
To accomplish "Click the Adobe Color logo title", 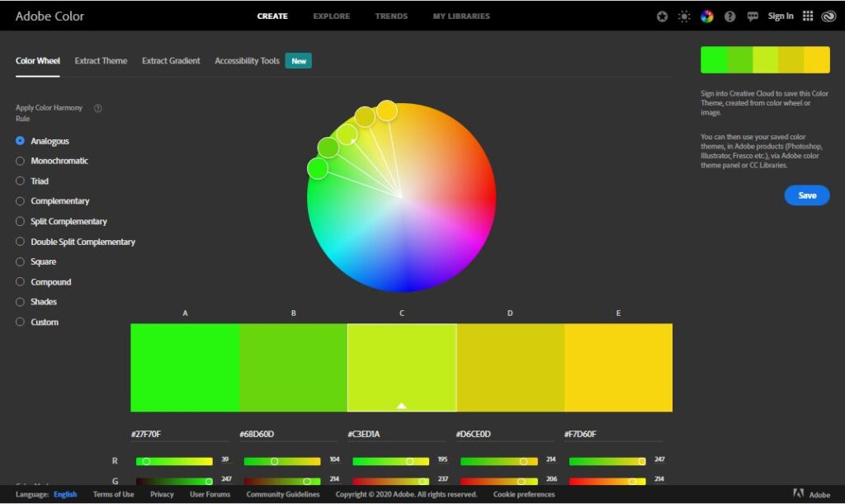I will (x=50, y=16).
